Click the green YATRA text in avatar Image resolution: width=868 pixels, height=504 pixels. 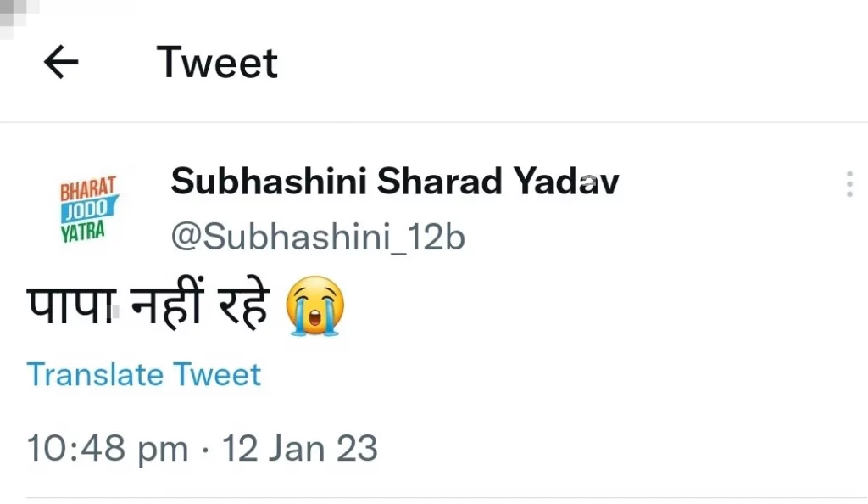pyautogui.click(x=82, y=232)
